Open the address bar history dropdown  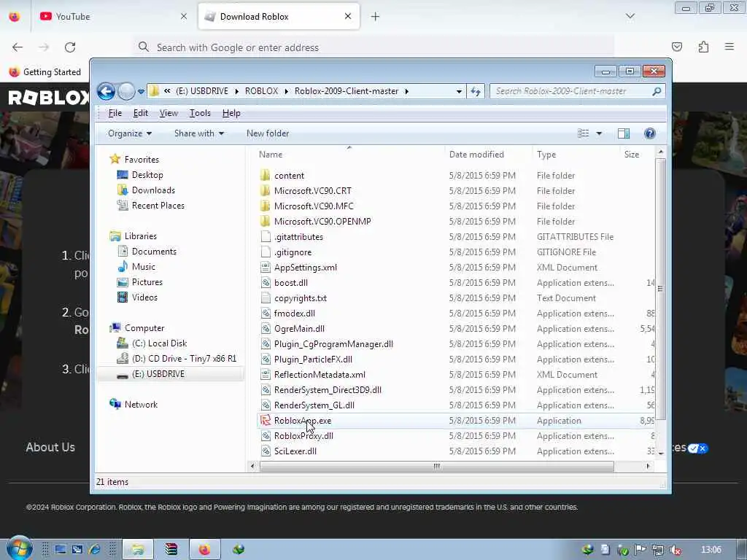point(459,91)
